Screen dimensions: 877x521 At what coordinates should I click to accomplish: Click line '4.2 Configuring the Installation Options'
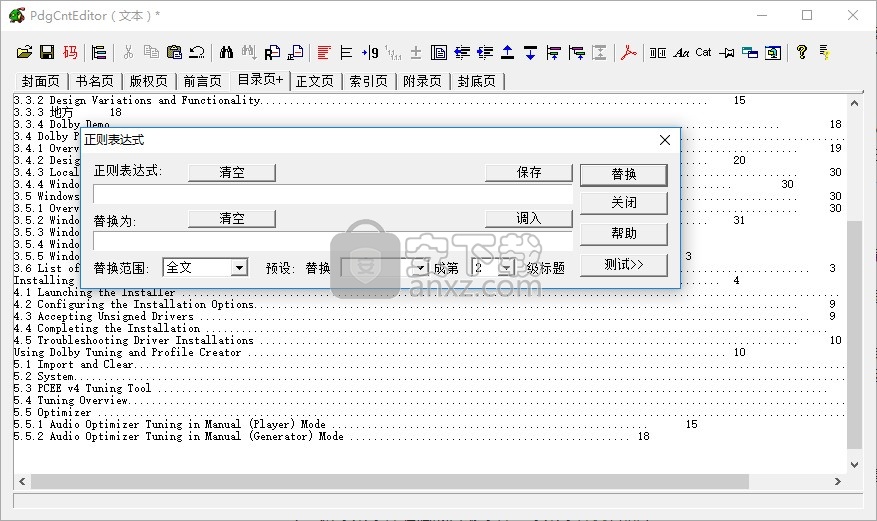134,305
